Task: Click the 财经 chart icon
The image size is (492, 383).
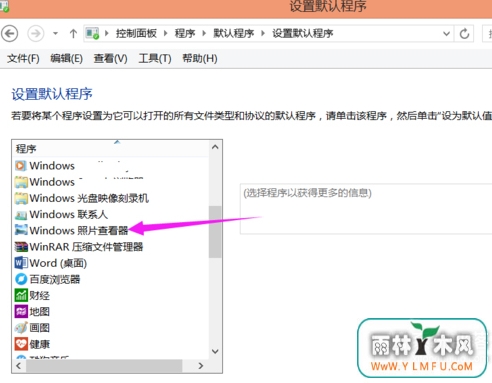Action: [x=21, y=295]
